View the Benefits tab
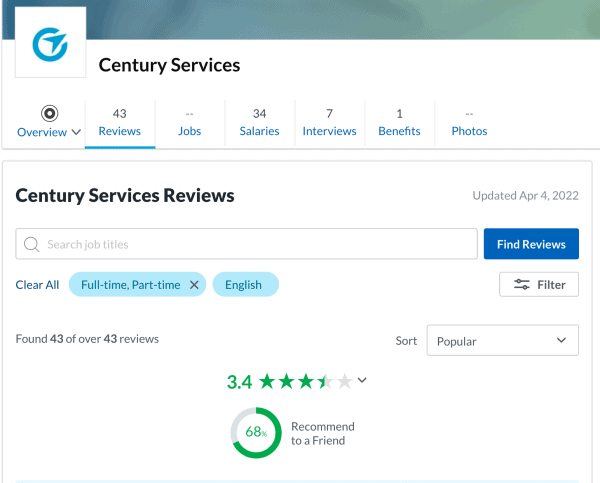Viewport: 600px width, 483px height. click(399, 122)
